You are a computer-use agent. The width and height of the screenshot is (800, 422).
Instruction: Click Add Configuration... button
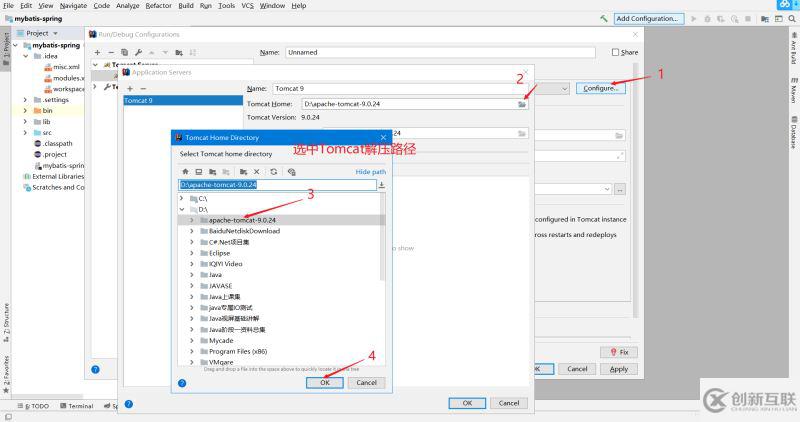coord(648,18)
